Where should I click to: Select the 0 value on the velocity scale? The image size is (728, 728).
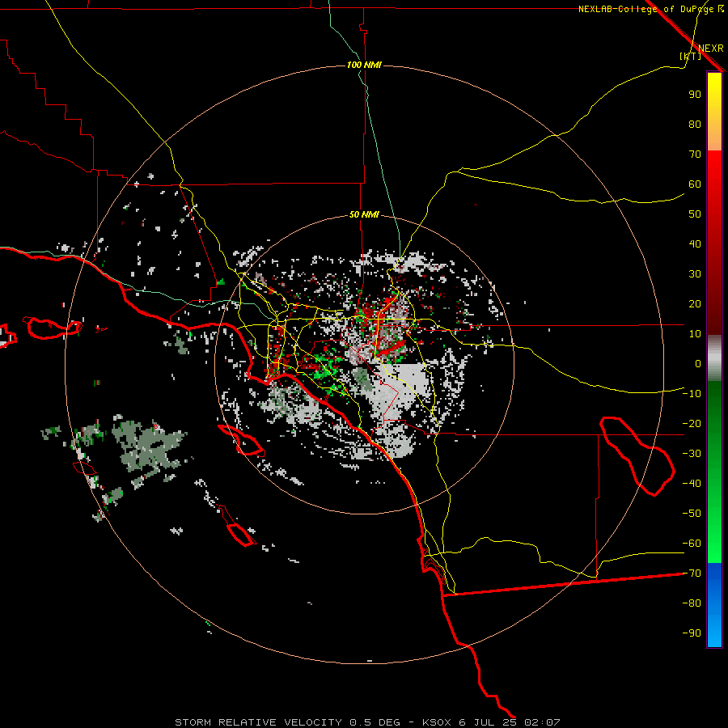coord(698,364)
